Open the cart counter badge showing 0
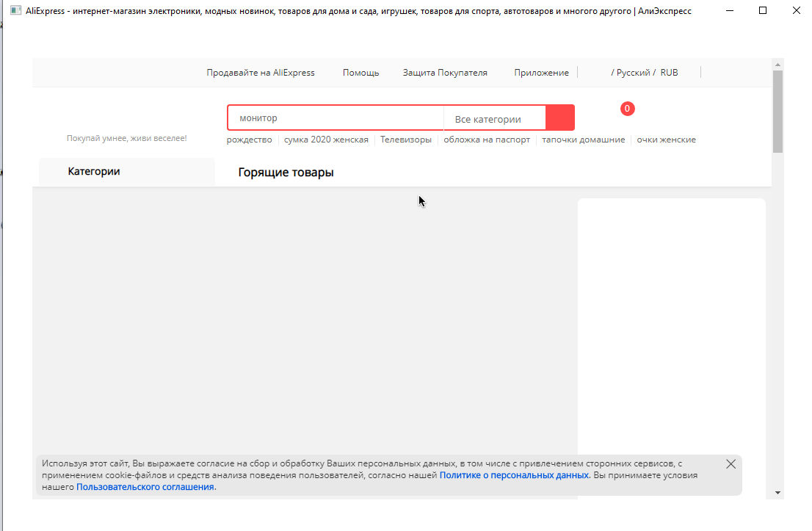The image size is (812, 531). click(x=627, y=109)
